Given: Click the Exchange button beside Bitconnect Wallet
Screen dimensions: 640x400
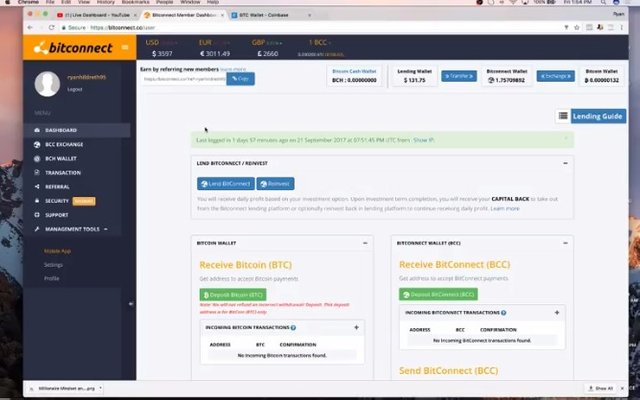Looking at the screenshot, I should pyautogui.click(x=555, y=76).
